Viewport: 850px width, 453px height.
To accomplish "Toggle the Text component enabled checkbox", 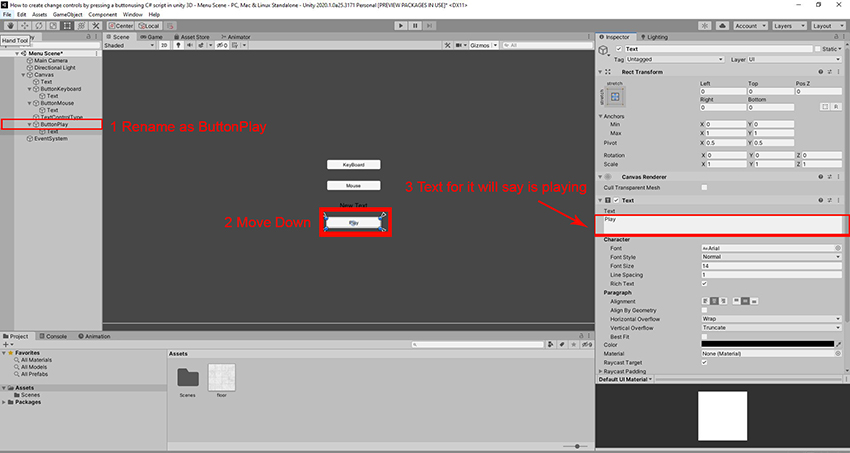I will [616, 200].
